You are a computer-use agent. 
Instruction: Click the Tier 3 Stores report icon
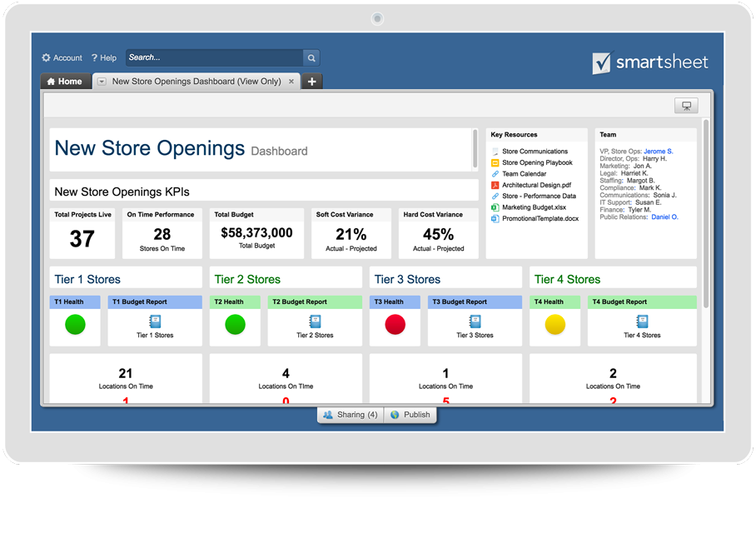475,321
